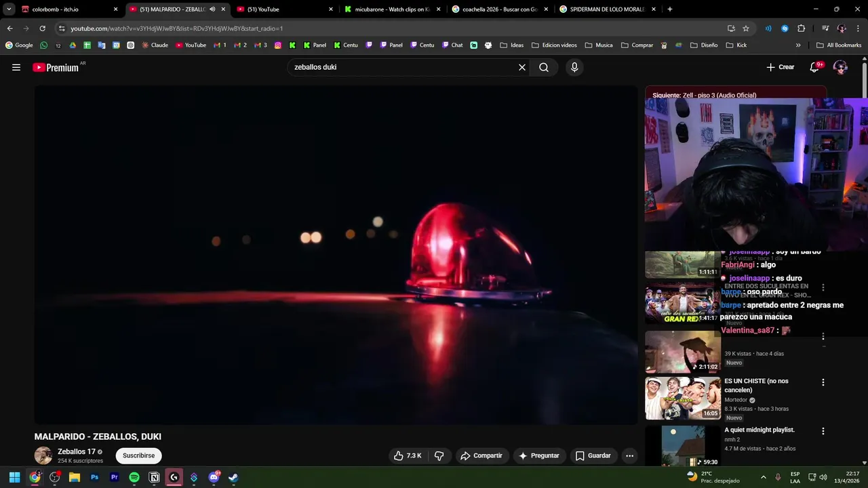Open the 2:11:02 duration video thumbnail
This screenshot has width=868, height=488.
[683, 351]
